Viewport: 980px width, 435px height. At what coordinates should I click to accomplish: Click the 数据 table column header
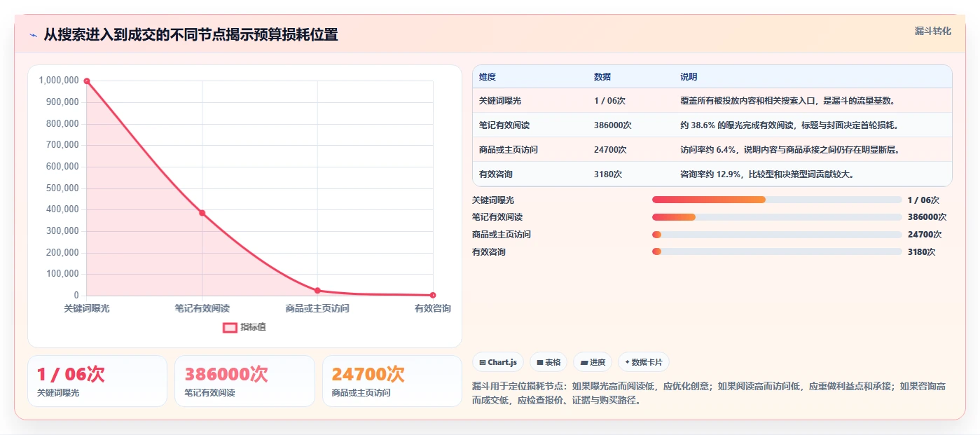tap(602, 77)
